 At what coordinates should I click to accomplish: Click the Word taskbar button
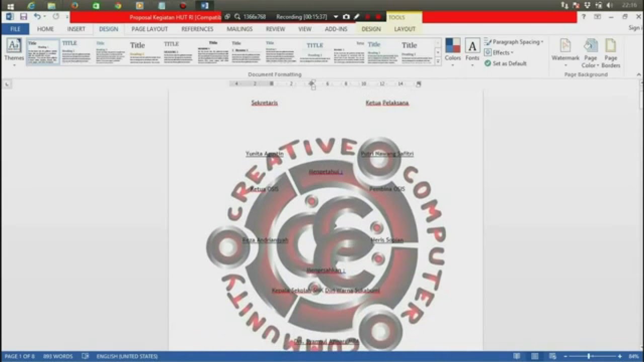pyautogui.click(x=205, y=6)
